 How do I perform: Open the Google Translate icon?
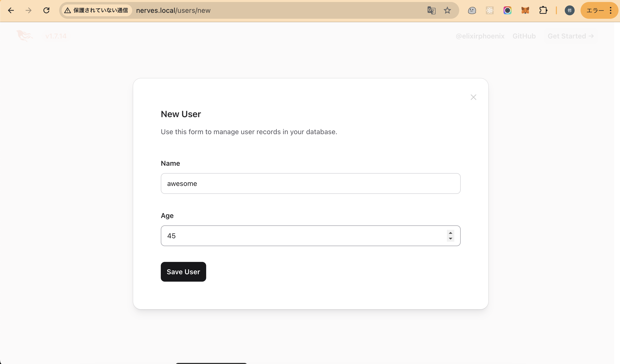coord(431,10)
